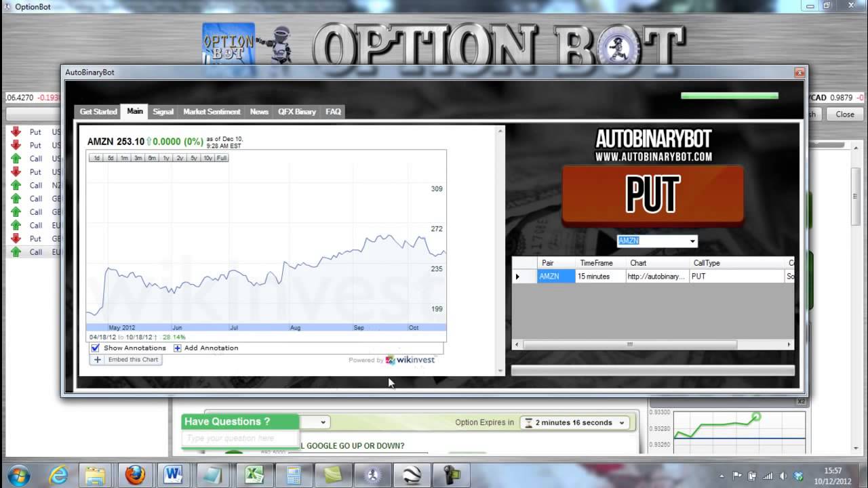Set chart range to 1d
868x488 pixels.
[x=96, y=158]
